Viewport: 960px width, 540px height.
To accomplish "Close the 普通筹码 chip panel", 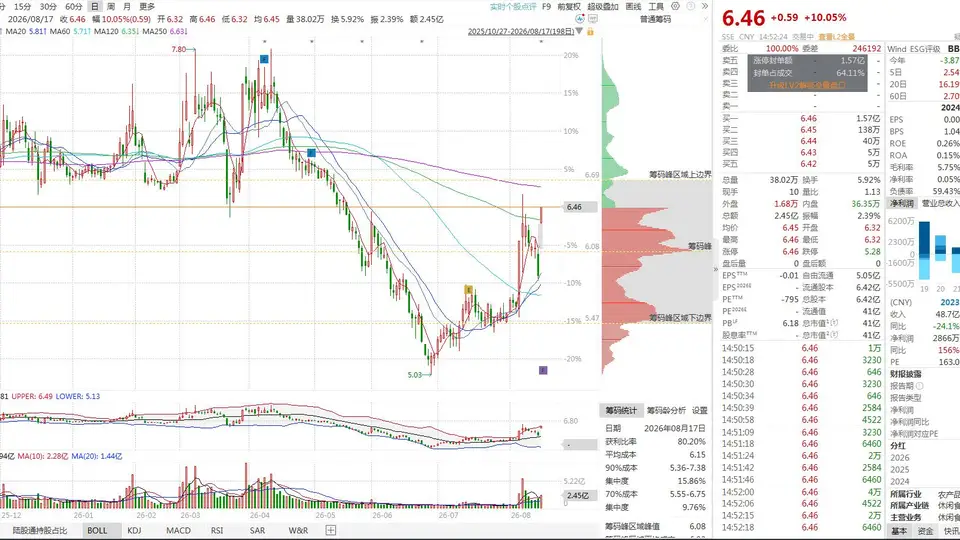I will point(705,19).
